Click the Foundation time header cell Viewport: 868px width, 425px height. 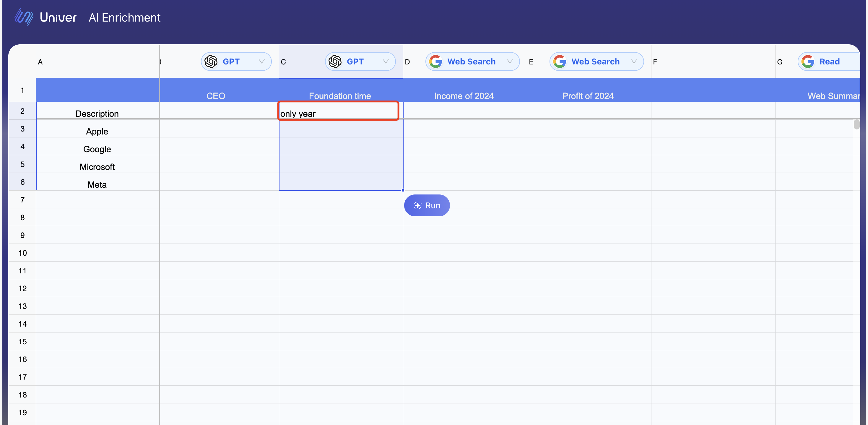[341, 90]
